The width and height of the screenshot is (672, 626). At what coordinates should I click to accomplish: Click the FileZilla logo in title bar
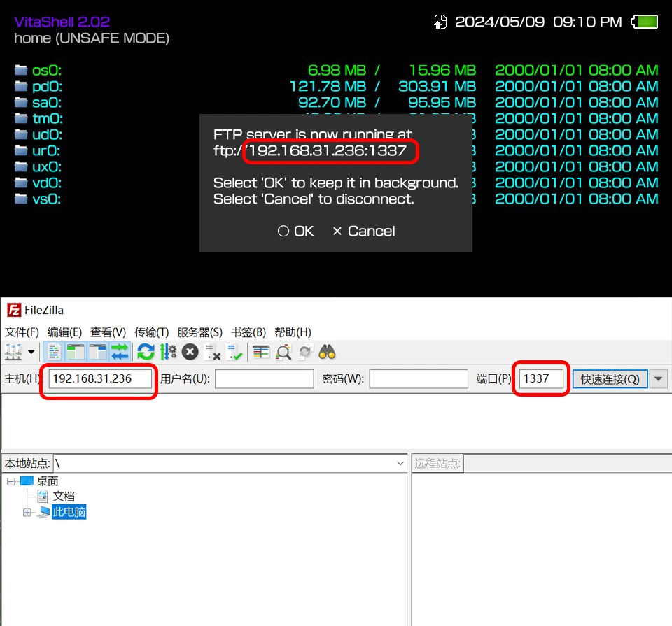point(14,310)
